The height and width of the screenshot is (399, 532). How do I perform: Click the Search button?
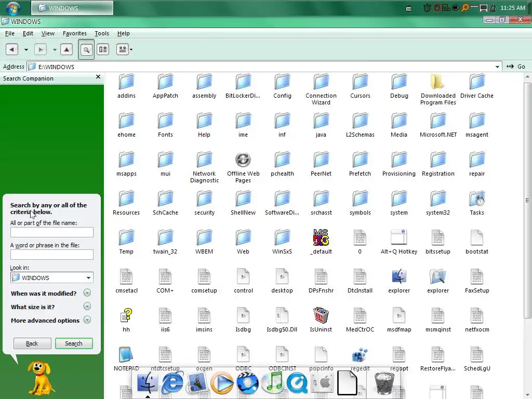(74, 343)
